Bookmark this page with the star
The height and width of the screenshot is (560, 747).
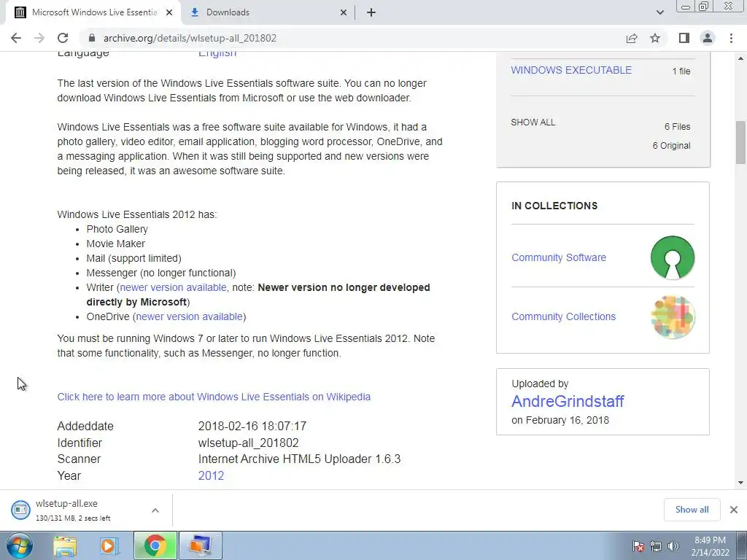[655, 38]
